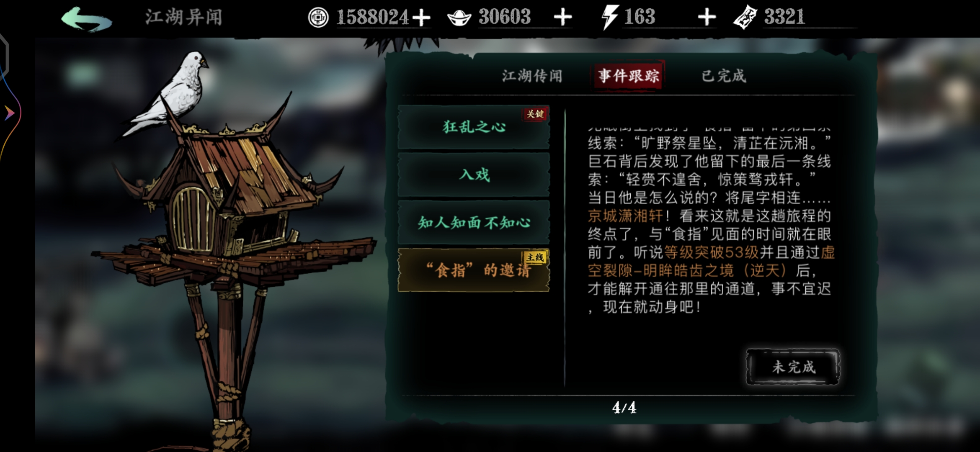
Task: Add more copper coins with plus
Action: click(421, 18)
